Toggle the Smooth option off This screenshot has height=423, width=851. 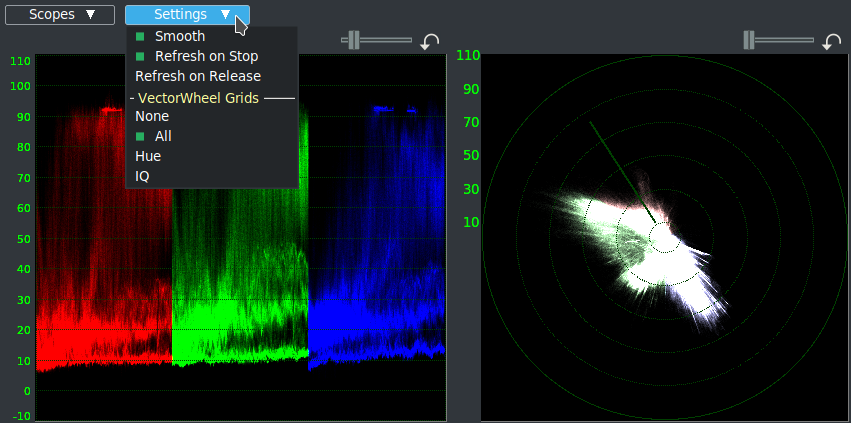coord(179,36)
